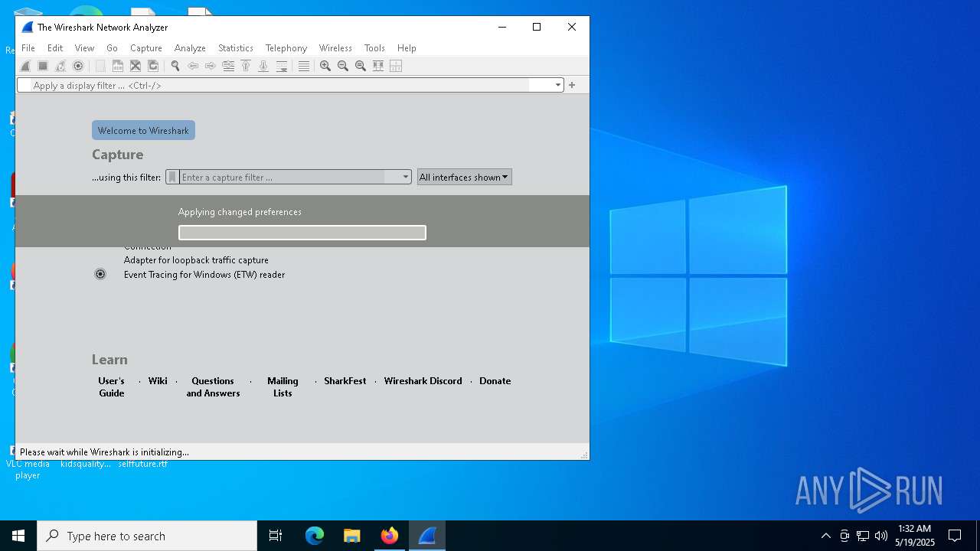
Task: Jump to last packet icon
Action: (x=263, y=66)
